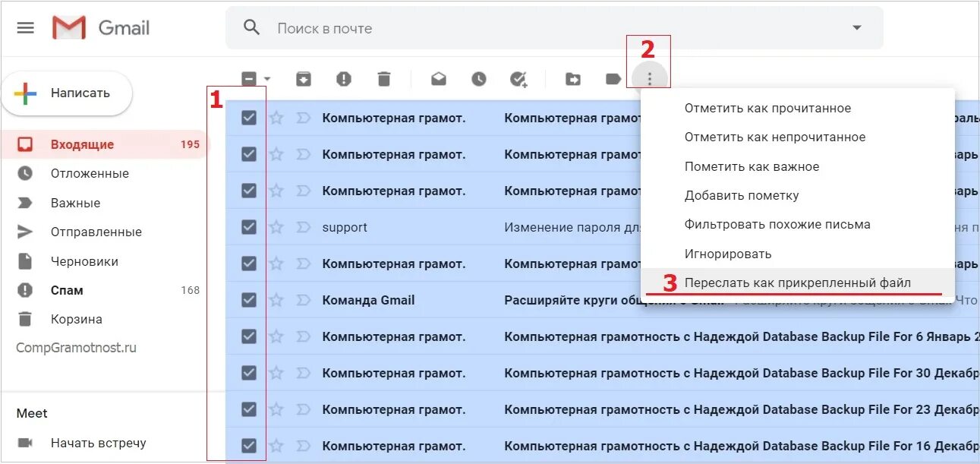
Task: Open the Входящие inbox folder
Action: pyautogui.click(x=104, y=144)
